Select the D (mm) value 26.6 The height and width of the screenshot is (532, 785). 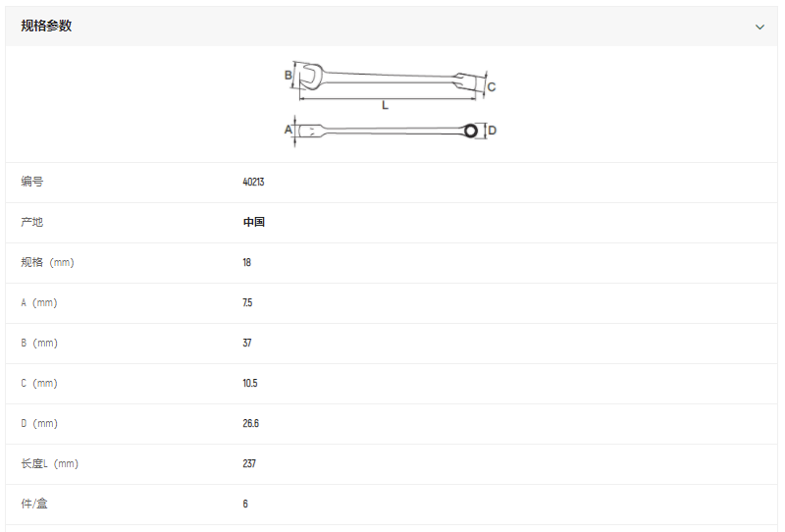tap(250, 423)
